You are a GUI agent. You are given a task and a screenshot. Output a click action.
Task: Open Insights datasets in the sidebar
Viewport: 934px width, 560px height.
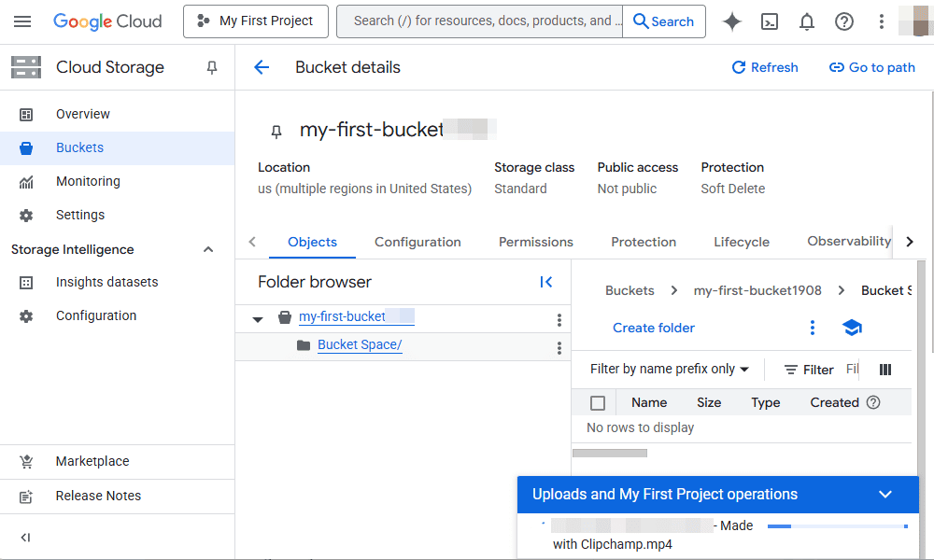point(118,282)
